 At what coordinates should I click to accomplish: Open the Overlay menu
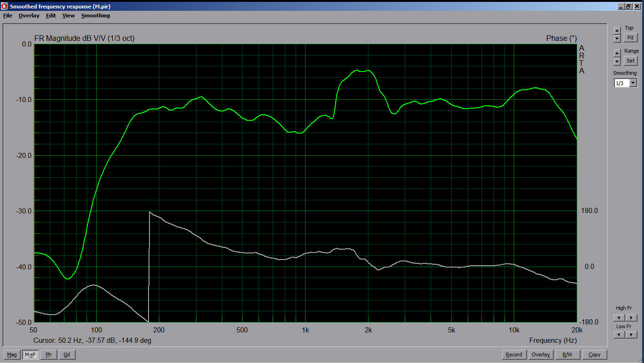coord(29,16)
